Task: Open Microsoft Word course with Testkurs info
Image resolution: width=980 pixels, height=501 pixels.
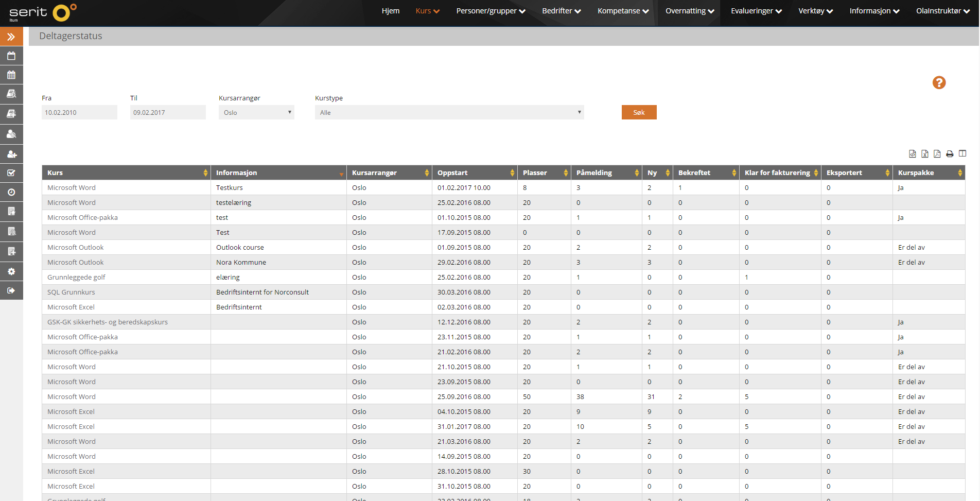Action: click(x=72, y=187)
